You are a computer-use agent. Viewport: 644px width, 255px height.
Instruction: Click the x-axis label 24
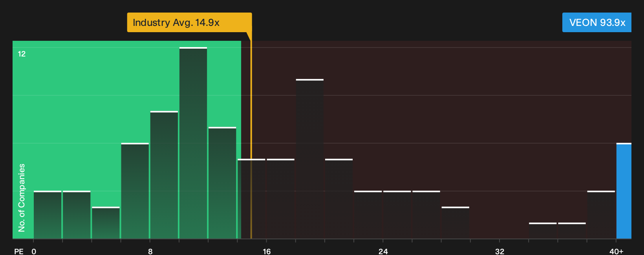383,251
